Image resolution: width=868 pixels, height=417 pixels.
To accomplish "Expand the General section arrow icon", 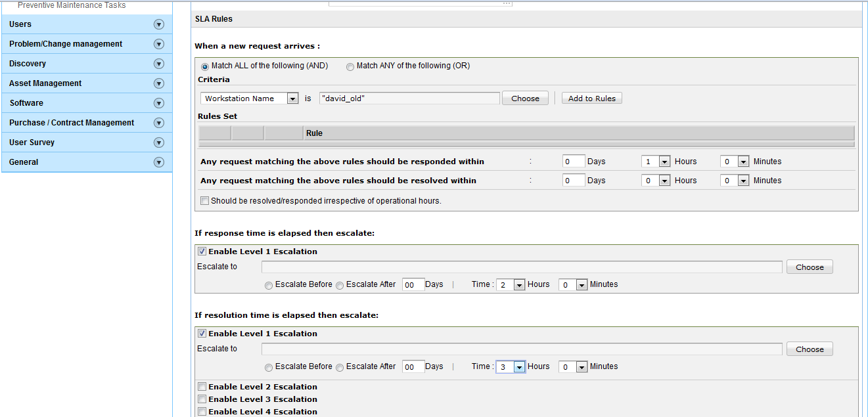I will point(158,162).
